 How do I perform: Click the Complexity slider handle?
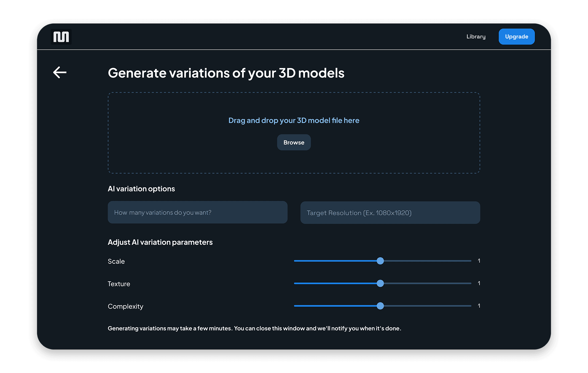(x=380, y=306)
